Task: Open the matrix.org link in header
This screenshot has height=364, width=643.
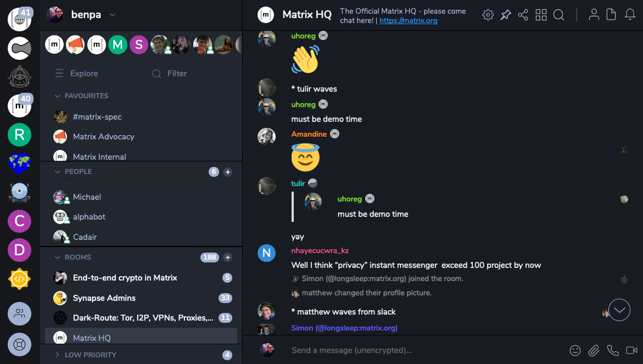Action: [408, 20]
